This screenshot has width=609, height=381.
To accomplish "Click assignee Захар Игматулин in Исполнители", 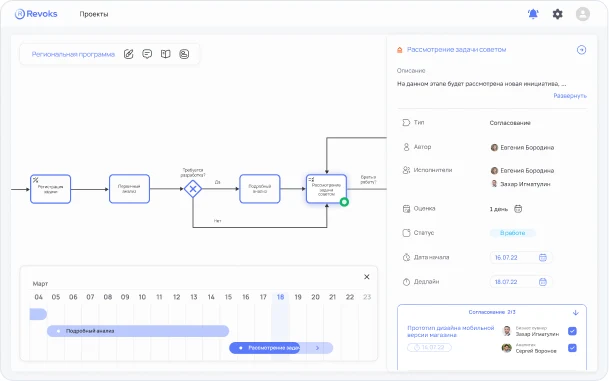I will click(521, 184).
